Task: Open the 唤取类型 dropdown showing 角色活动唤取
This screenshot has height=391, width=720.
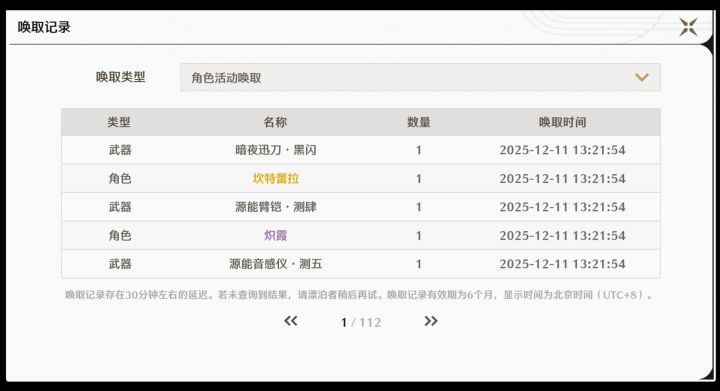Action: (x=420, y=78)
